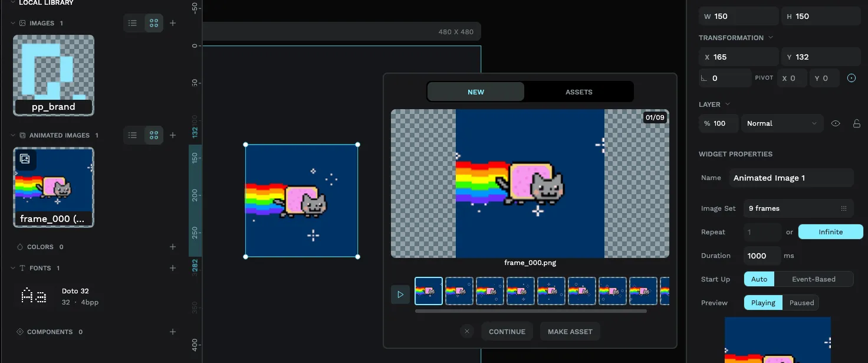Screen dimensions: 868x363
Task: Add a new component to Components
Action: [173, 332]
